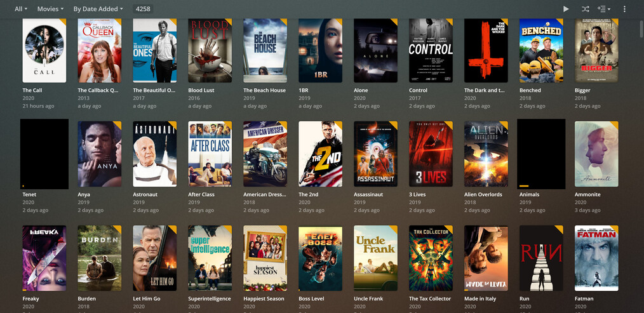Open the Bigger poster
Image resolution: width=644 pixels, height=313 pixels.
pos(596,51)
